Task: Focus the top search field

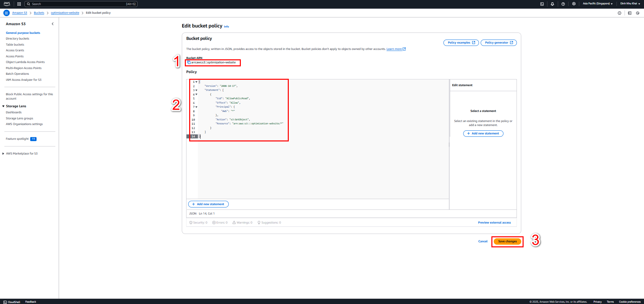Action: pos(81,4)
